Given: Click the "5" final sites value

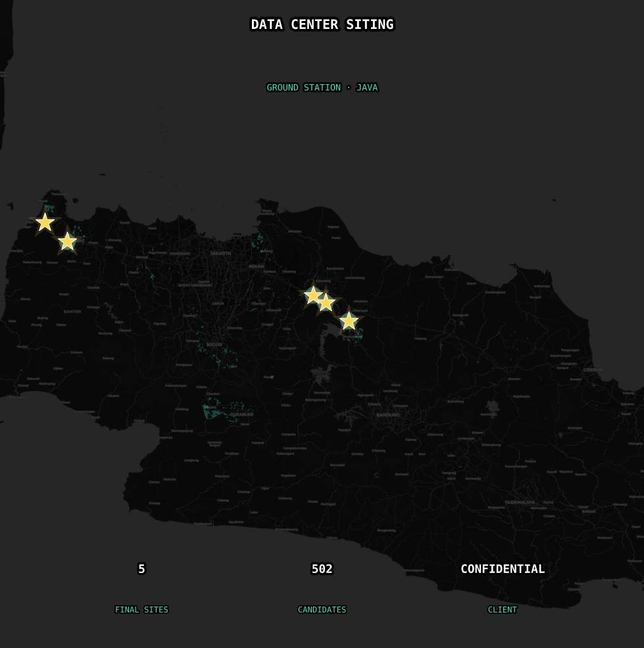Looking at the screenshot, I should click(x=141, y=569).
